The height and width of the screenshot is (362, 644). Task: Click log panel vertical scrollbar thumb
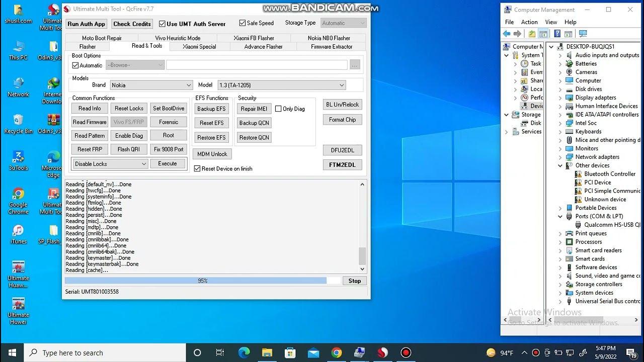[x=362, y=256]
